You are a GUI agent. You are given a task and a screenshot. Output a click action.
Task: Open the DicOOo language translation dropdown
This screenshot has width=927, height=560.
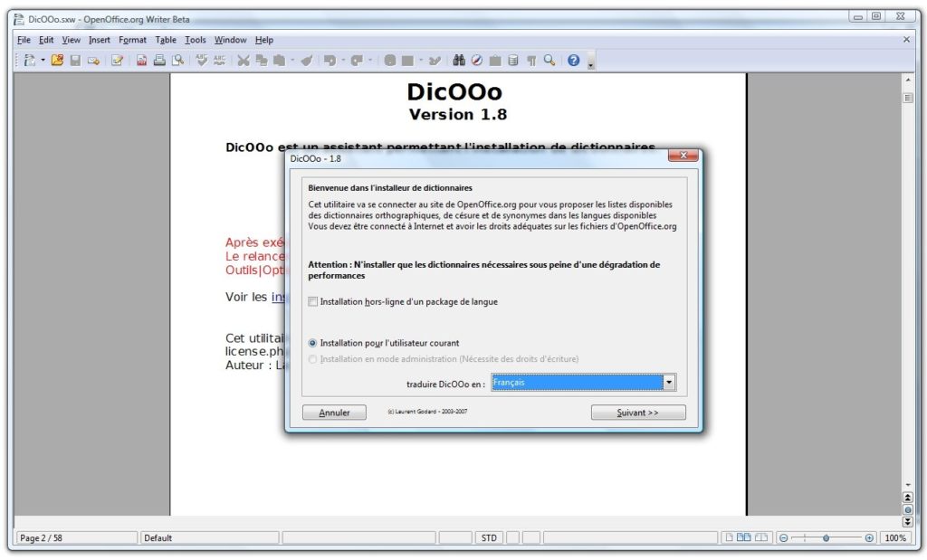[x=669, y=383]
